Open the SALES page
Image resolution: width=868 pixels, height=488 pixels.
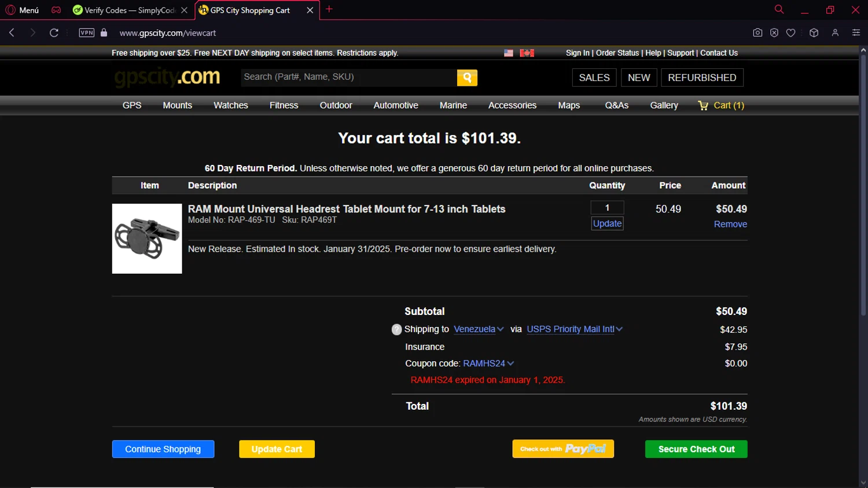coord(594,78)
